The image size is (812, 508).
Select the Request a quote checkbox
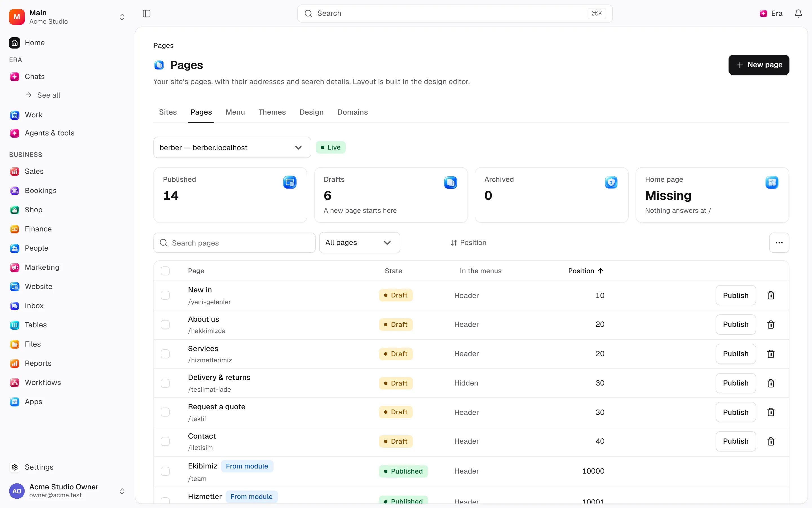point(165,412)
